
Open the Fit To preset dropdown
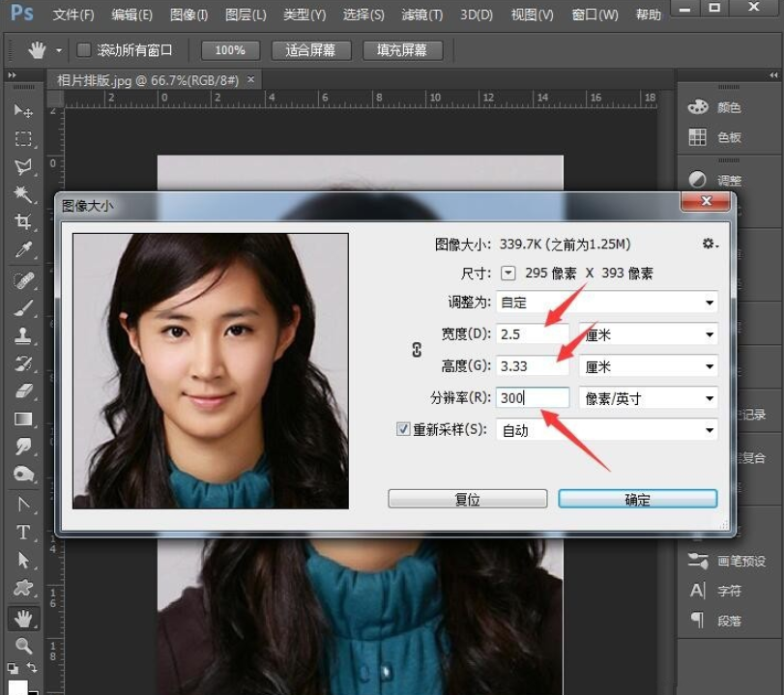[x=606, y=302]
